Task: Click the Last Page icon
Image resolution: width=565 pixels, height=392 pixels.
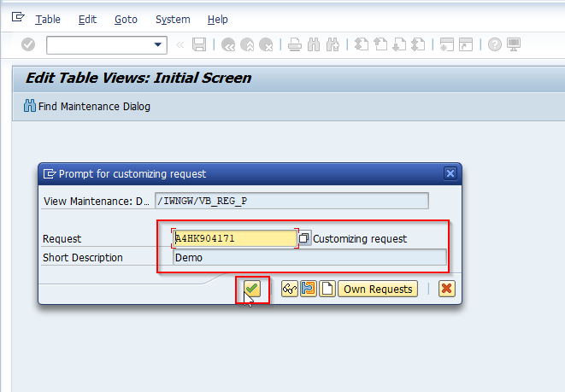Action: coord(418,44)
